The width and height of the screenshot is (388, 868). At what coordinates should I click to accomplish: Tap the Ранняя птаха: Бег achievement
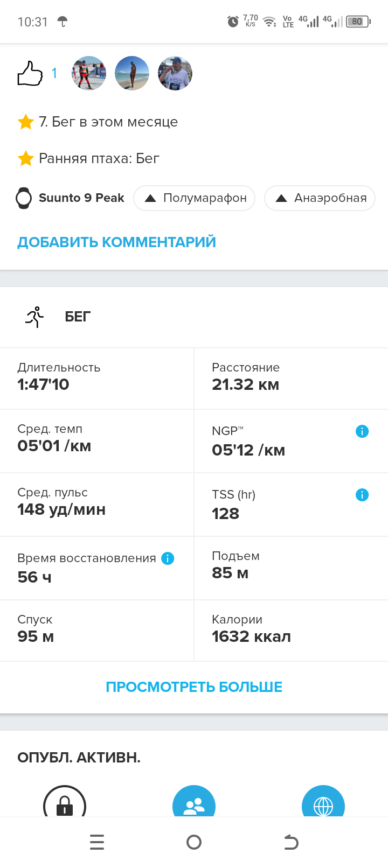[99, 158]
